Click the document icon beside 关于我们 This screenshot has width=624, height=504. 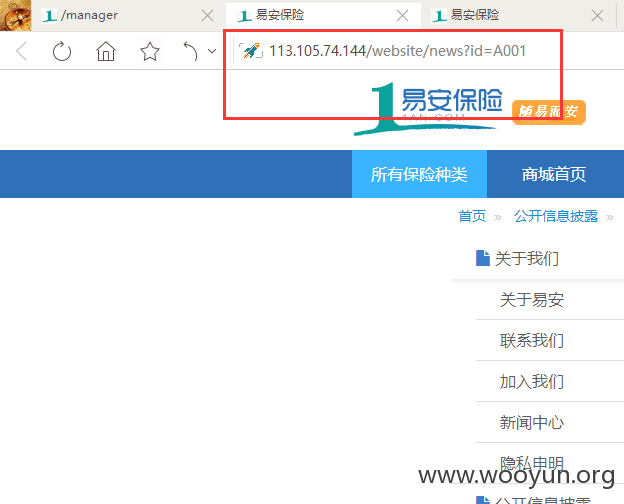483,258
